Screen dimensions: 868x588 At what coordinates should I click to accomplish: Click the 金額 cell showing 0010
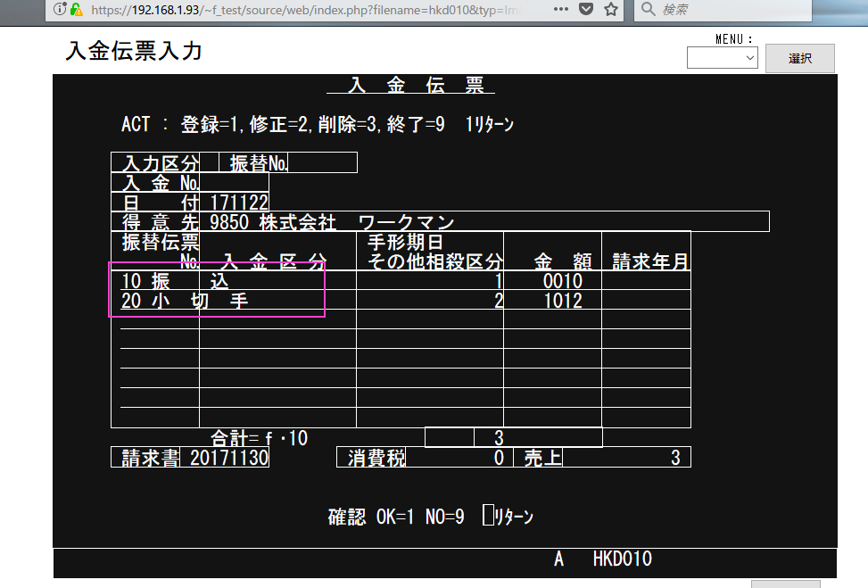coord(562,281)
